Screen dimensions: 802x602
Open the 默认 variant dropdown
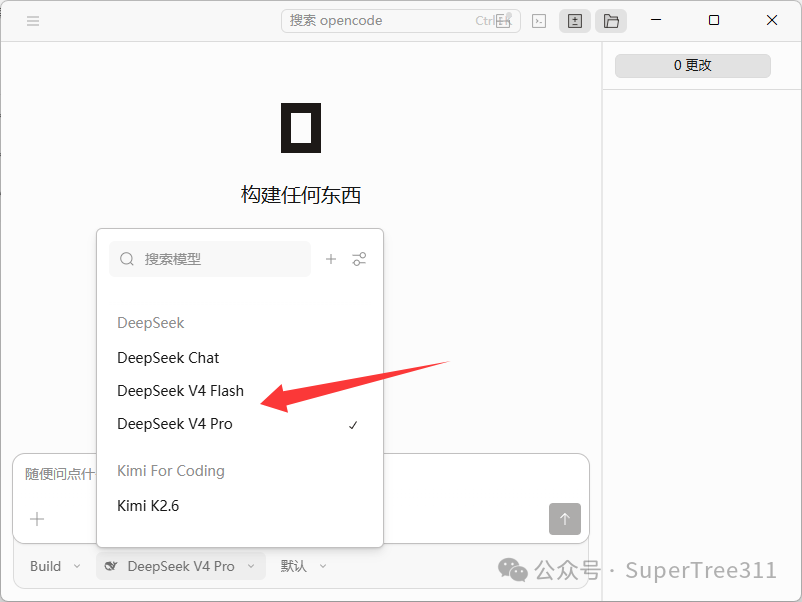[x=303, y=566]
